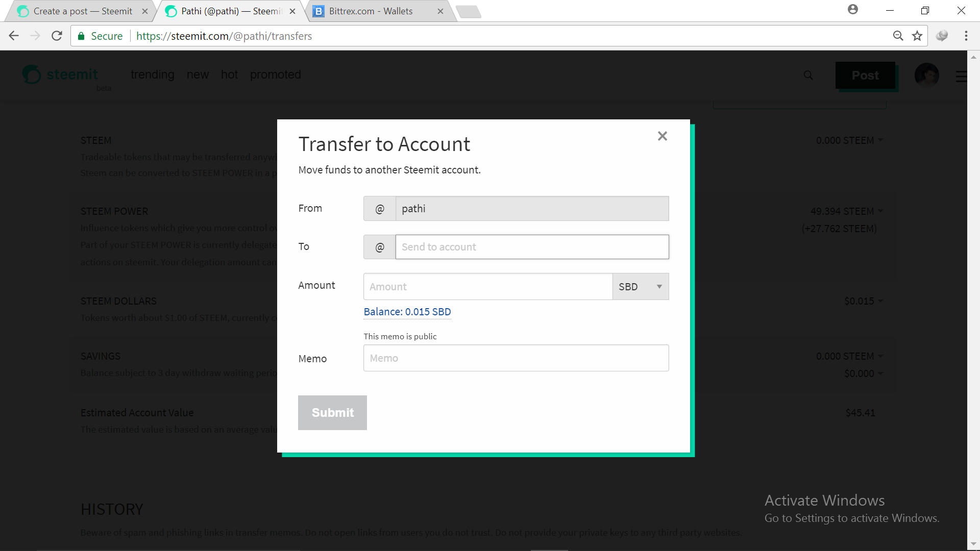Click the STEEM DOLLARS heading
Image resolution: width=980 pixels, height=551 pixels.
[x=118, y=301]
